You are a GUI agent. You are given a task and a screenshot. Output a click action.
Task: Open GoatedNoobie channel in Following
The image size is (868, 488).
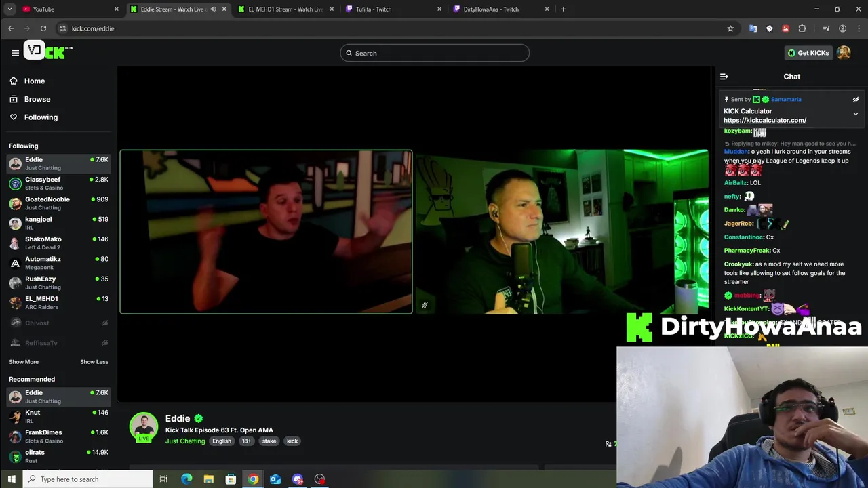59,203
